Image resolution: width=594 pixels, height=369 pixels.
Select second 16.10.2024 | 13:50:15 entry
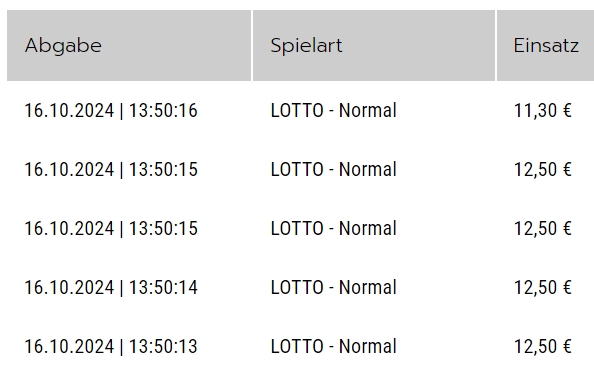pyautogui.click(x=111, y=228)
